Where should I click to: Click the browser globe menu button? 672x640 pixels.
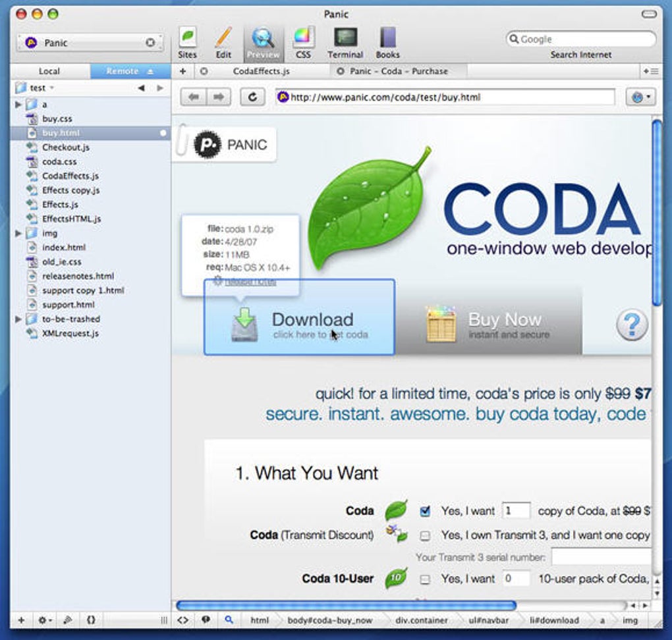pyautogui.click(x=641, y=97)
